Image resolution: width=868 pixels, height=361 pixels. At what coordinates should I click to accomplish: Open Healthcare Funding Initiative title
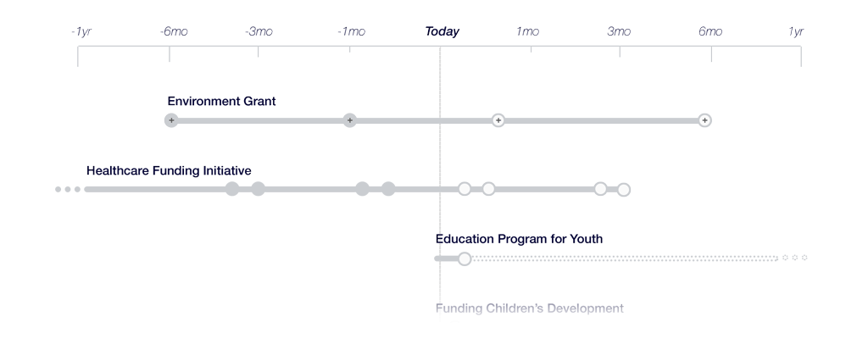[169, 170]
